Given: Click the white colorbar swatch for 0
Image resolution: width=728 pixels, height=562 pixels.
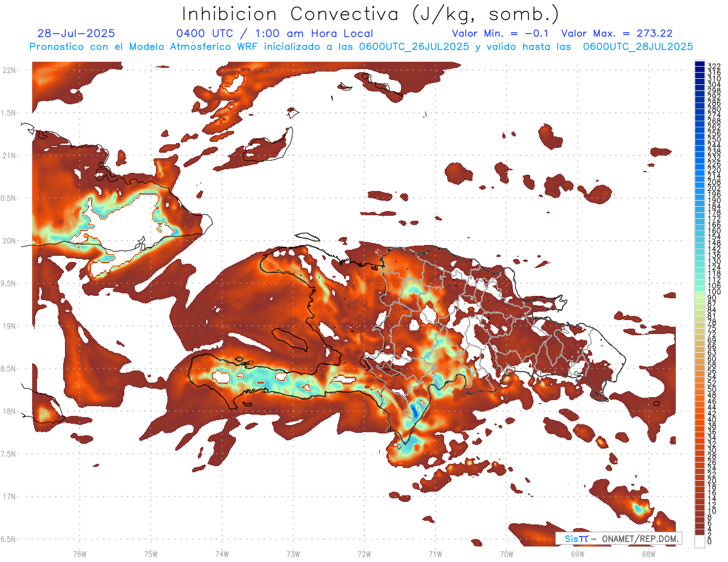Looking at the screenshot, I should pos(699,541).
